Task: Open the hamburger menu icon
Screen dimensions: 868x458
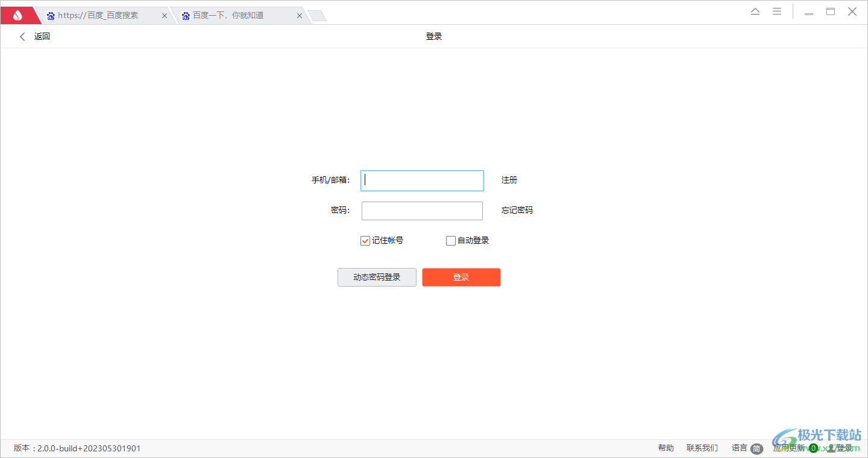Action: click(x=776, y=11)
